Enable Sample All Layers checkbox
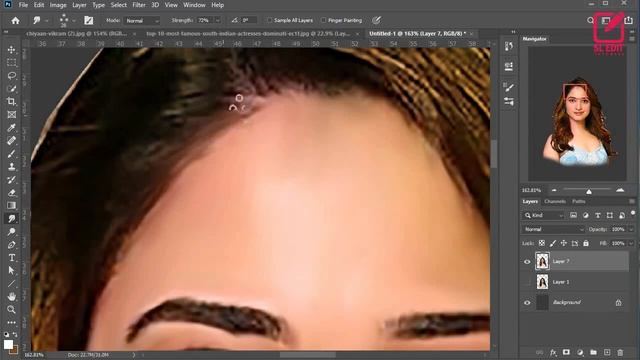This screenshot has width=640, height=360. [269, 20]
